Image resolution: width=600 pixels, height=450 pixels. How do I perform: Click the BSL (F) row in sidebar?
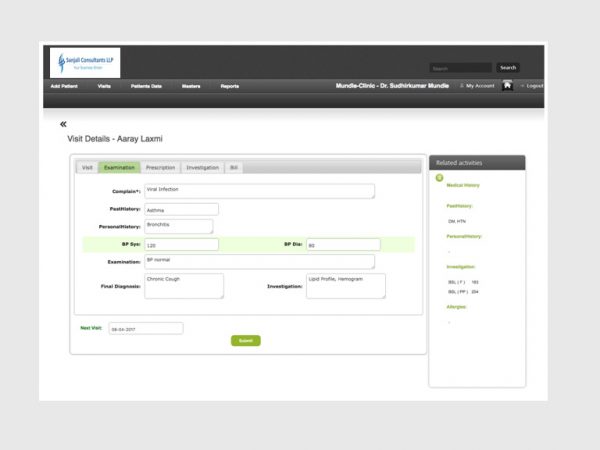463,282
